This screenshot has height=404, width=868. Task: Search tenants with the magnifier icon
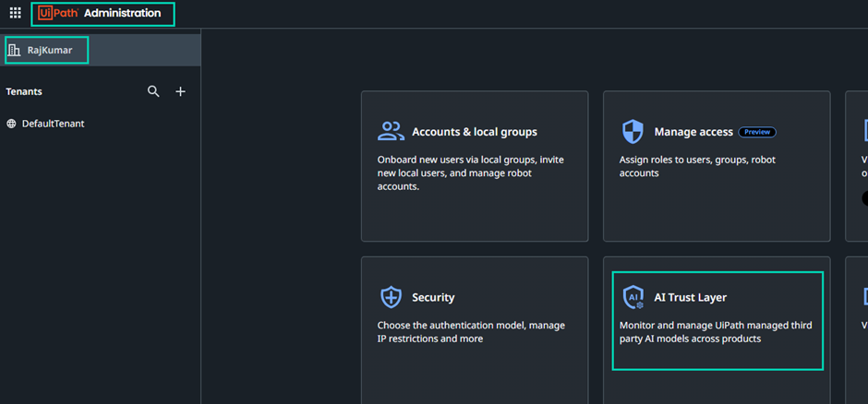[x=153, y=91]
